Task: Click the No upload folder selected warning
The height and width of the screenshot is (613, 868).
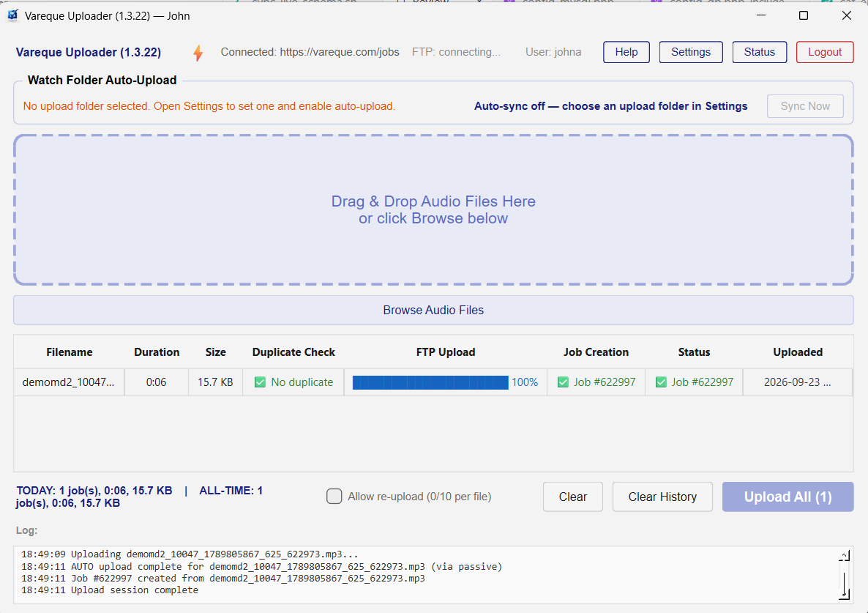Action: (x=209, y=106)
